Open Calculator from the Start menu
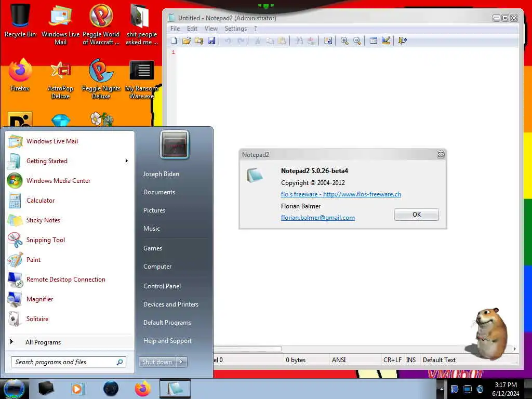 [70, 200]
